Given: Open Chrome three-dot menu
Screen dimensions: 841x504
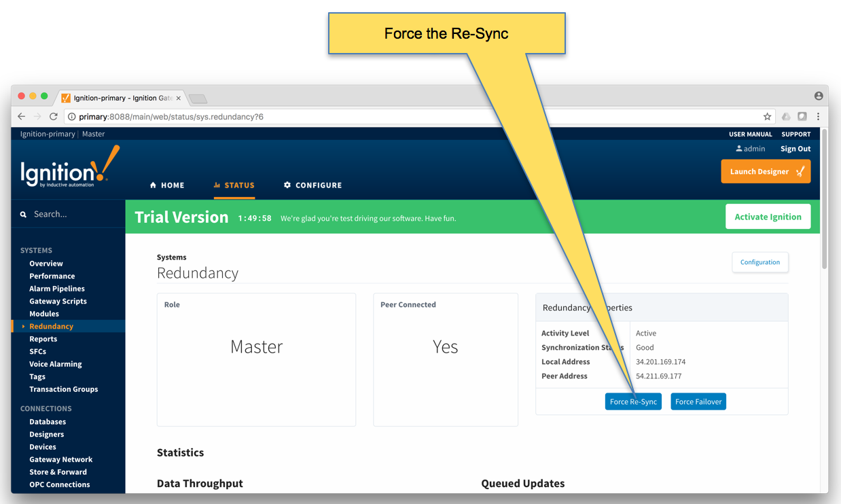Looking at the screenshot, I should coord(818,117).
